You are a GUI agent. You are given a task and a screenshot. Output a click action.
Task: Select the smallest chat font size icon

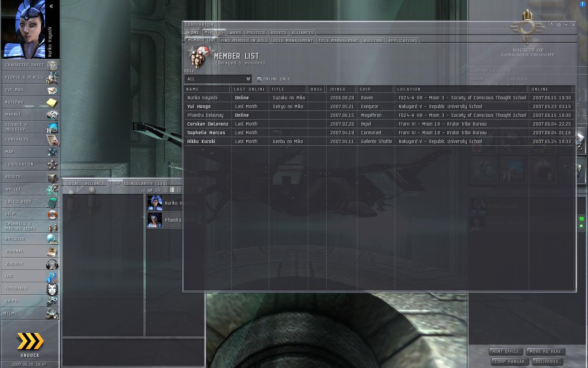click(x=143, y=190)
